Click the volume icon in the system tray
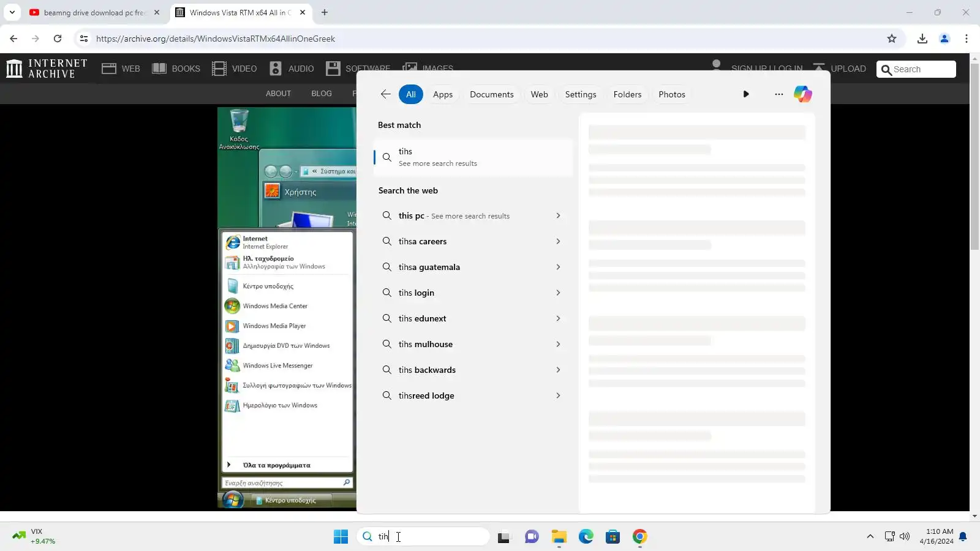This screenshot has width=980, height=551. point(905,537)
